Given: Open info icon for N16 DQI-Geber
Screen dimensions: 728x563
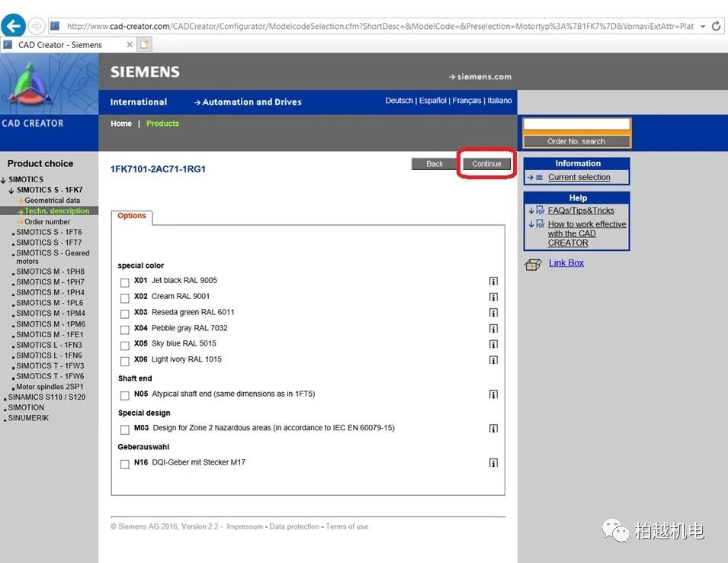Looking at the screenshot, I should (493, 462).
